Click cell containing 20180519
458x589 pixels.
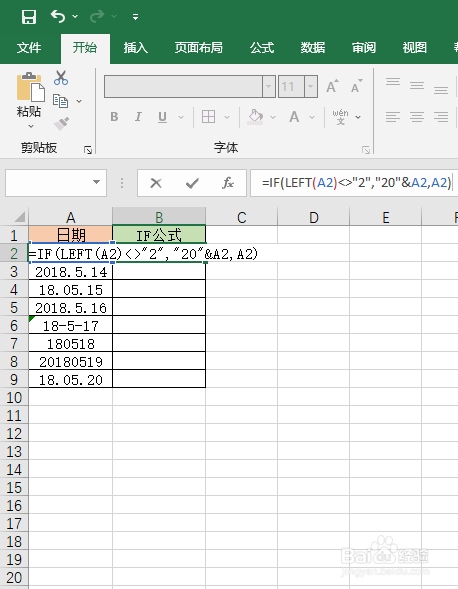pos(71,362)
